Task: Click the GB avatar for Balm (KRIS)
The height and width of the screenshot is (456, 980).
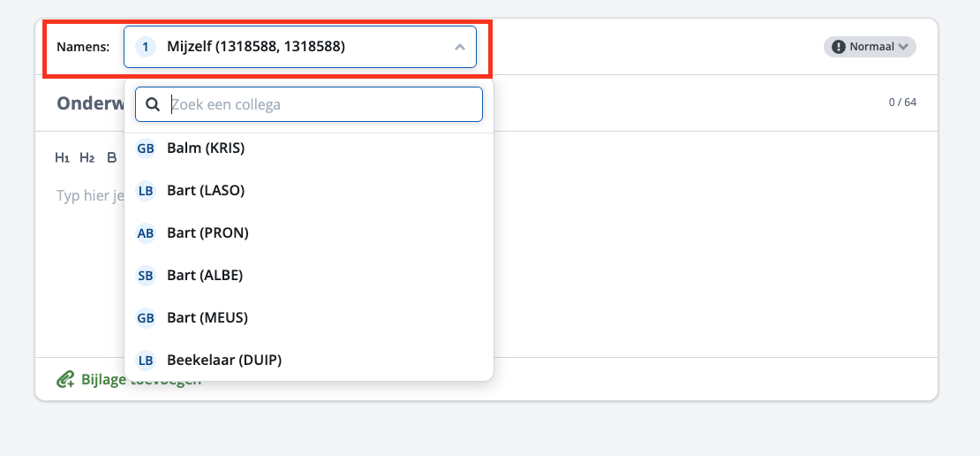Action: point(146,148)
